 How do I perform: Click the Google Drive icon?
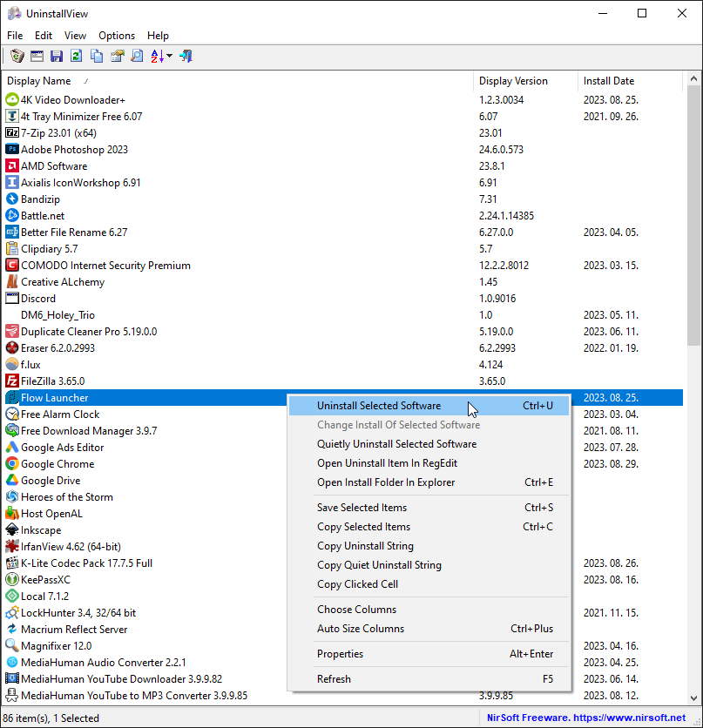(x=12, y=480)
